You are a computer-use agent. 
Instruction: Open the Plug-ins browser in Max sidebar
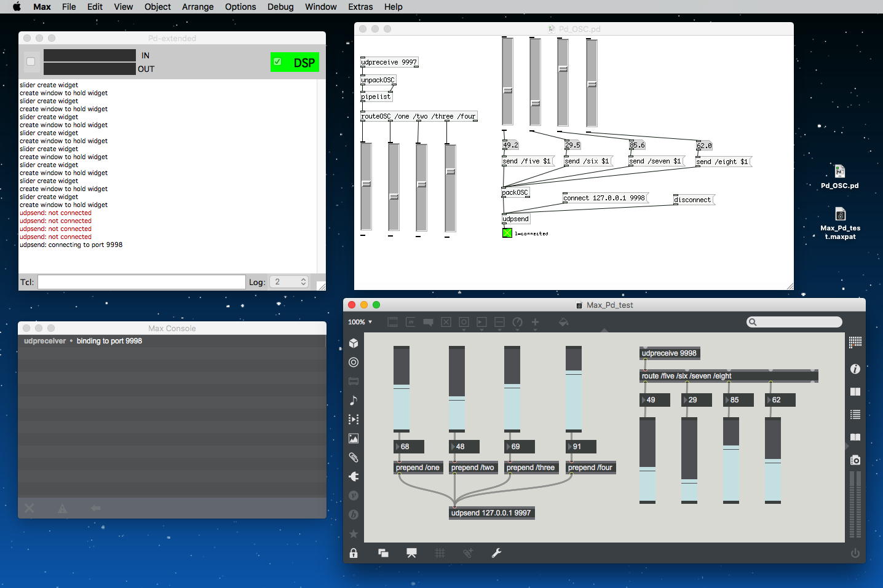pos(354,477)
